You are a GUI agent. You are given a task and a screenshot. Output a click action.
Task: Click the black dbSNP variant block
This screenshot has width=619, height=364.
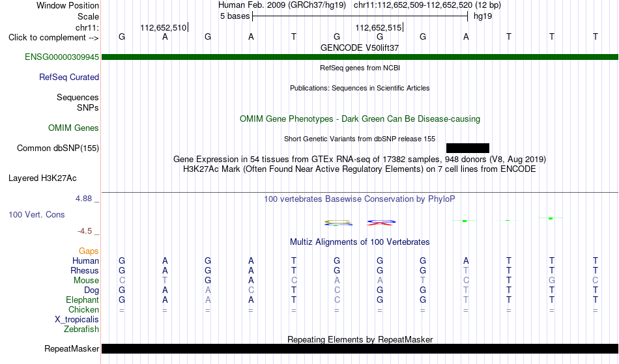467,148
